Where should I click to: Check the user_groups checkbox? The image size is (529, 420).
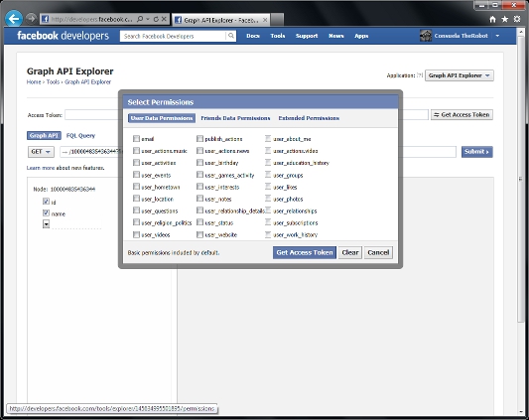(x=268, y=175)
